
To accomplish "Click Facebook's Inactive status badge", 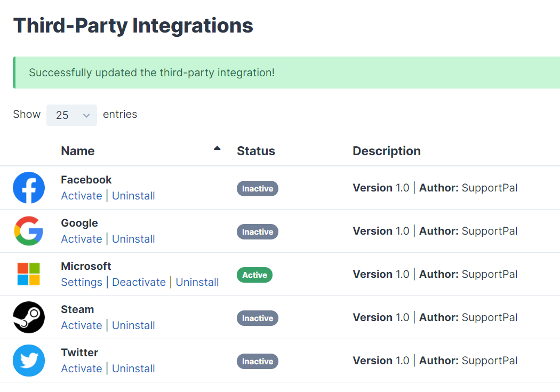I will (x=258, y=188).
